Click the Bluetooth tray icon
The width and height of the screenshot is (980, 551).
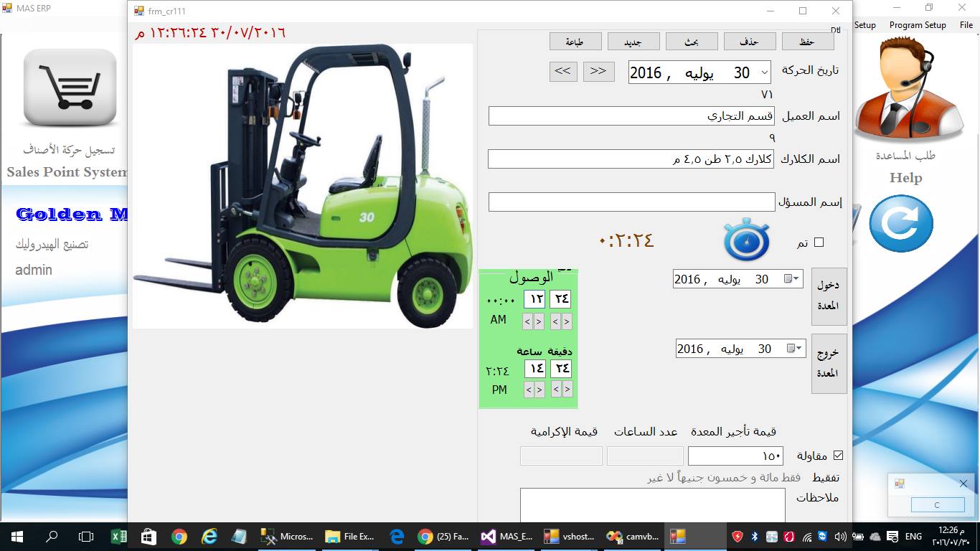[x=755, y=537]
